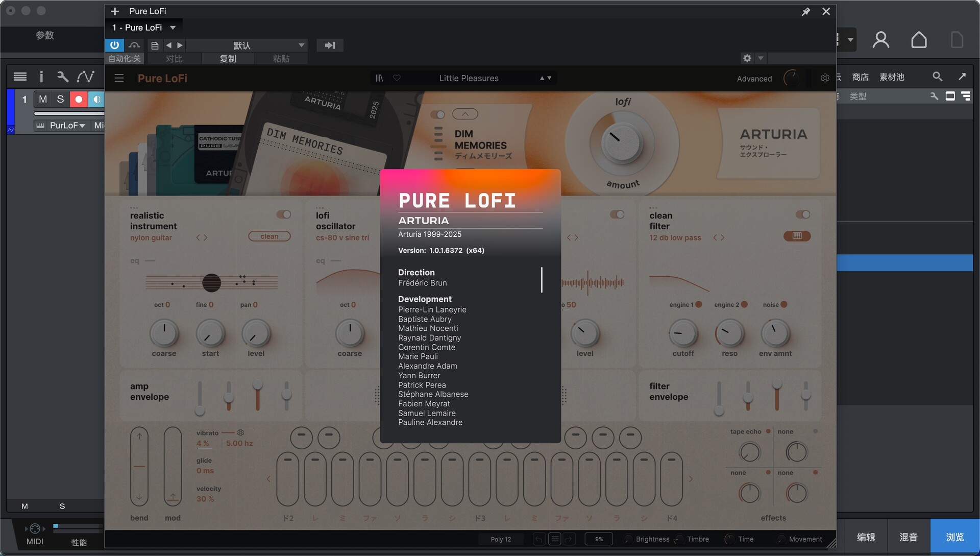This screenshot has width=980, height=556.
Task: Open the Pure LoFi hamburger menu
Action: tap(119, 78)
